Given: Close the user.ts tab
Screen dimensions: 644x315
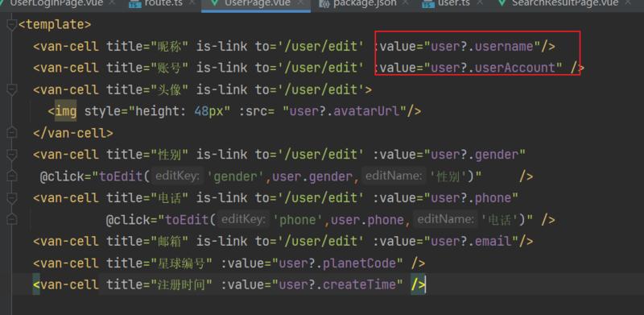Looking at the screenshot, I should (479, 3).
